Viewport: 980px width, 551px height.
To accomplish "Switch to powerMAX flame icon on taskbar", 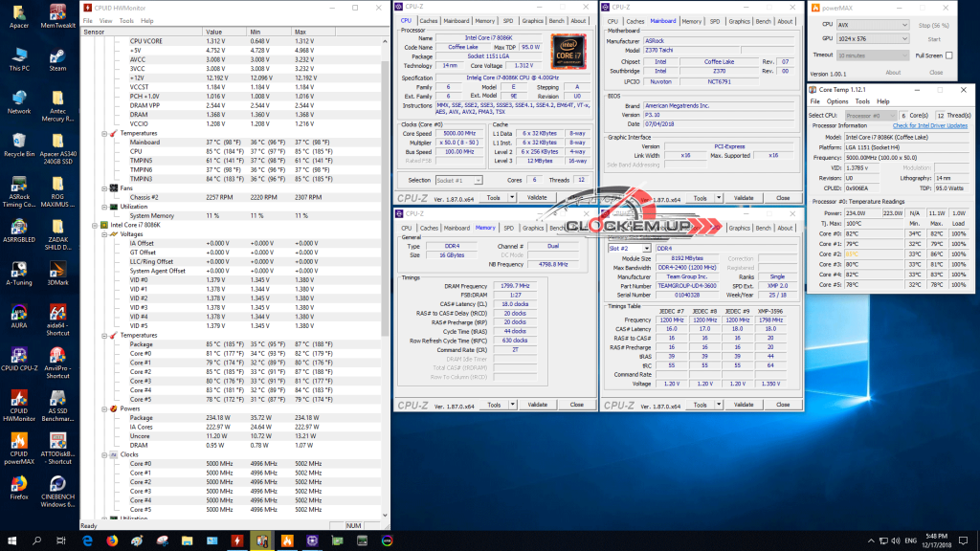I will [x=287, y=541].
